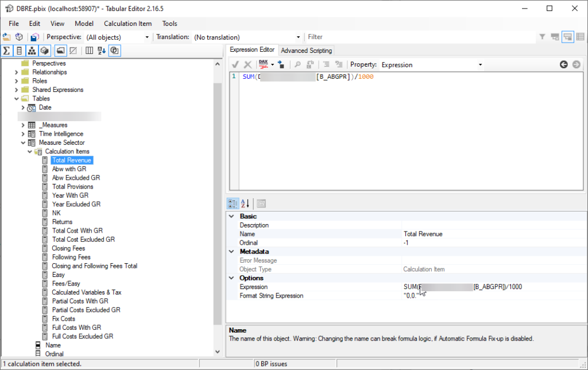This screenshot has width=588, height=370.
Task: Open the View menu
Action: 57,23
